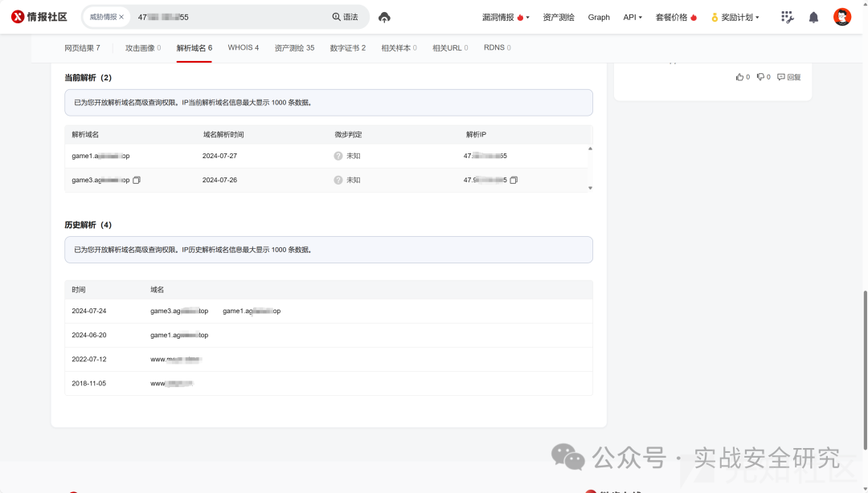This screenshot has height=493, width=868.
Task: Click the cloud upload icon
Action: pos(384,17)
